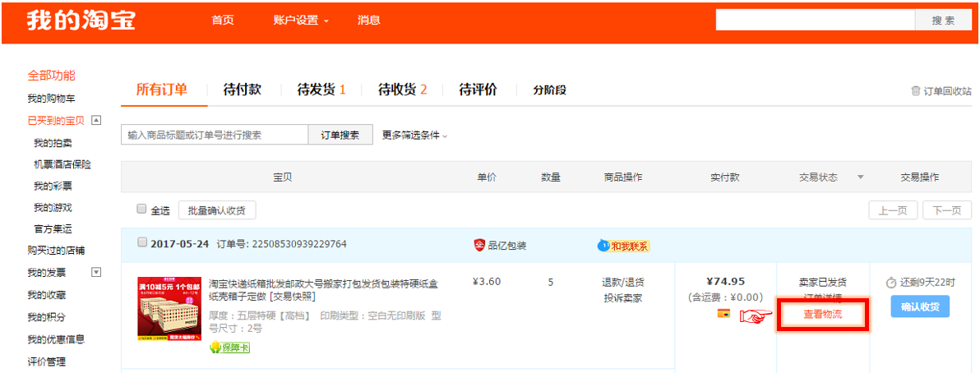Click the order number 22508530939229764
This screenshot has height=373, width=980.
(298, 244)
